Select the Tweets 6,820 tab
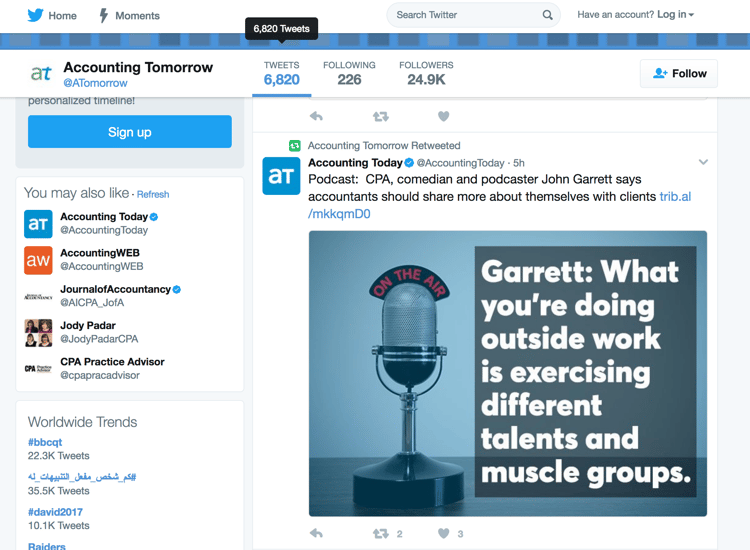The height and width of the screenshot is (550, 750). click(x=281, y=74)
